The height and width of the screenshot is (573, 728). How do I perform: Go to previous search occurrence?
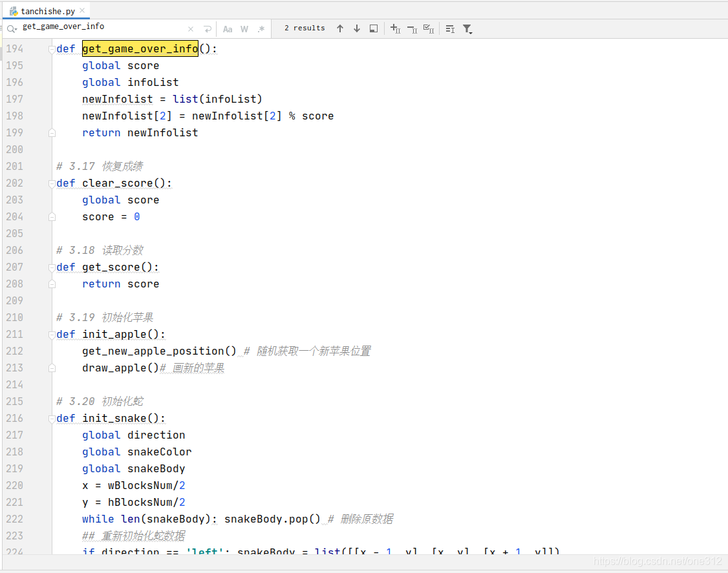click(x=340, y=29)
